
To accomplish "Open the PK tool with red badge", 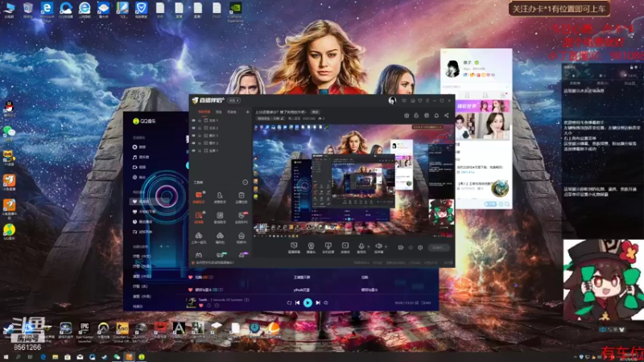I will pyautogui.click(x=241, y=217).
